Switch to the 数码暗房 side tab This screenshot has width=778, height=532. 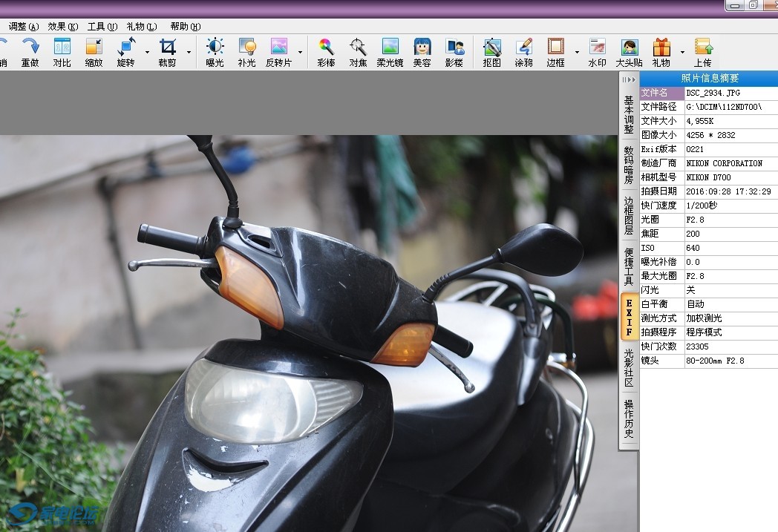(629, 164)
